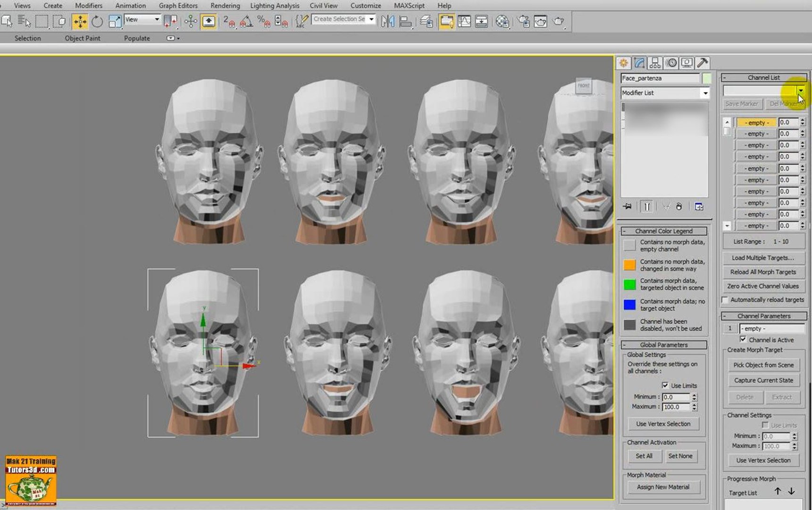Activate Select and Scale tool
Screen dimensions: 812x510
[x=115, y=21]
